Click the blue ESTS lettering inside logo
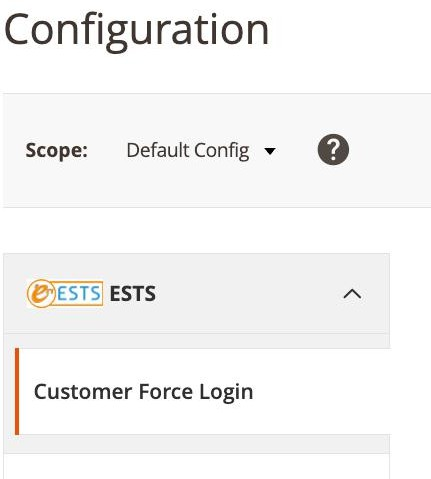 pos(79,294)
